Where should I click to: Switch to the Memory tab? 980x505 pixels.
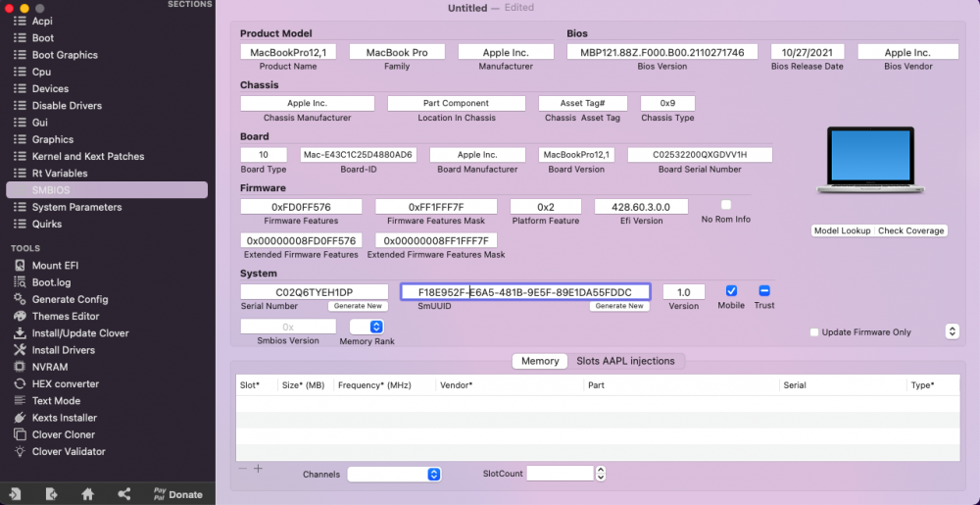pyautogui.click(x=540, y=361)
